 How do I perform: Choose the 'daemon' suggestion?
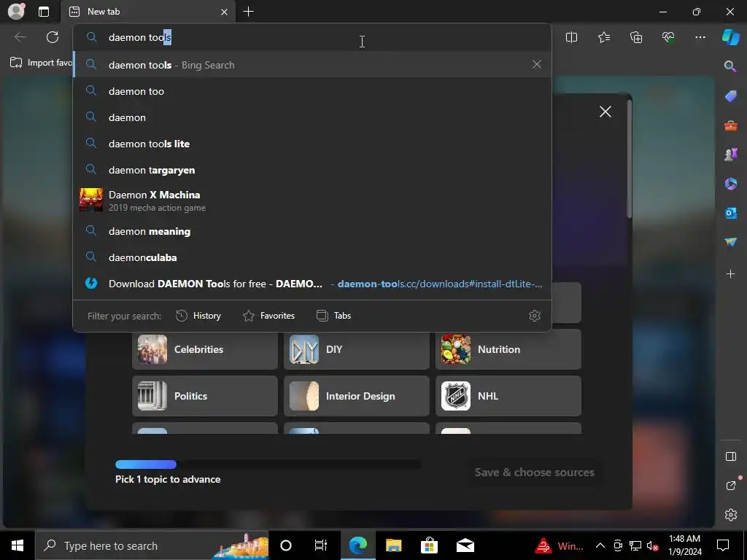pos(312,117)
